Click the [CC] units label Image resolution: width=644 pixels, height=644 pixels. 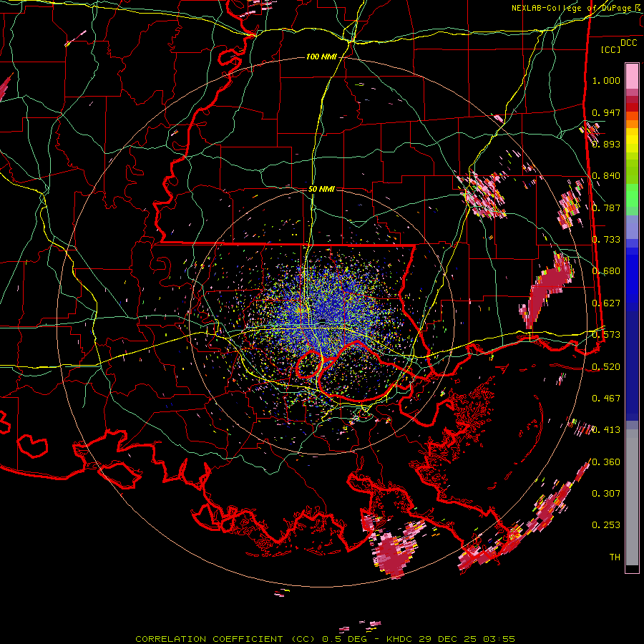(611, 49)
